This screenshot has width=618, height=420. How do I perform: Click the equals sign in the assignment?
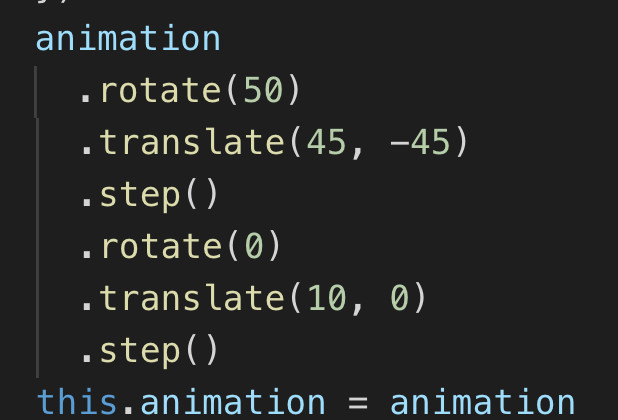click(357, 401)
